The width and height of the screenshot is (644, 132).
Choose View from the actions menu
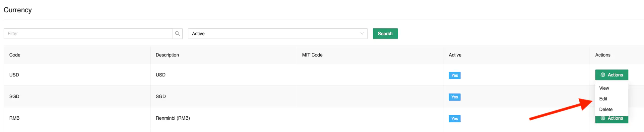pos(604,88)
